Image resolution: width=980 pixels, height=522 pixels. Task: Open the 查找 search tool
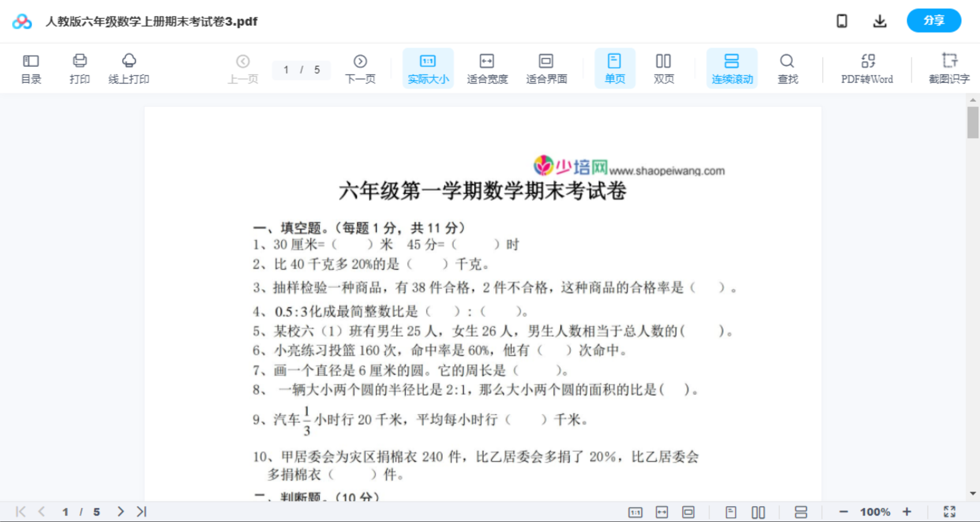pyautogui.click(x=787, y=68)
